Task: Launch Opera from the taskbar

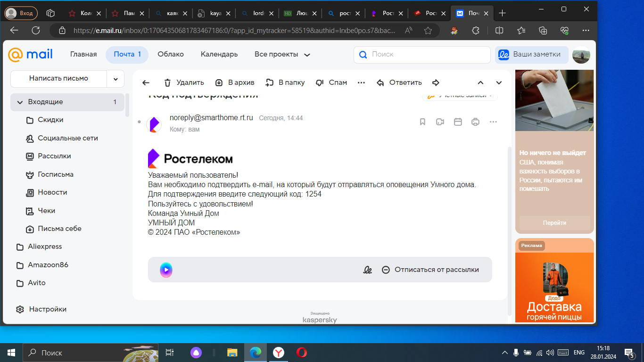Action: pyautogui.click(x=302, y=353)
